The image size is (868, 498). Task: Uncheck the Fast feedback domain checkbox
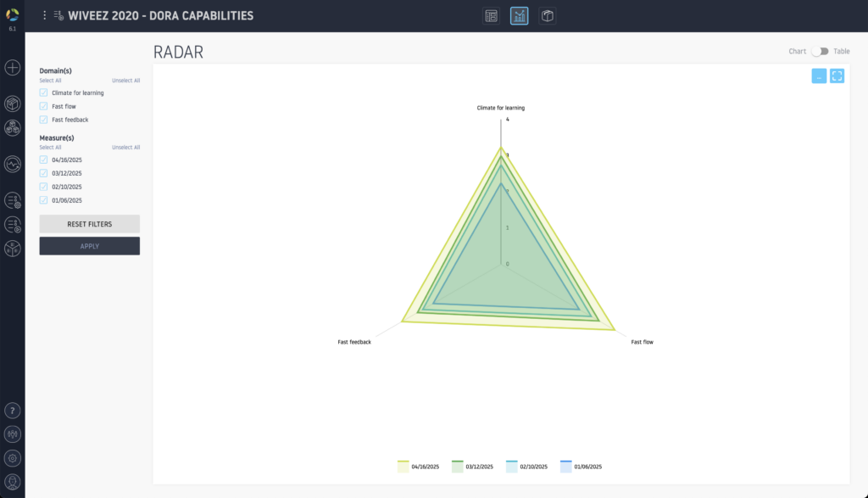(44, 120)
